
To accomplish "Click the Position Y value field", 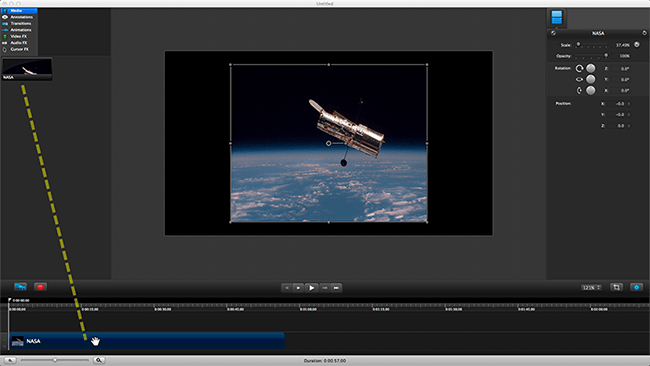I will pos(617,114).
